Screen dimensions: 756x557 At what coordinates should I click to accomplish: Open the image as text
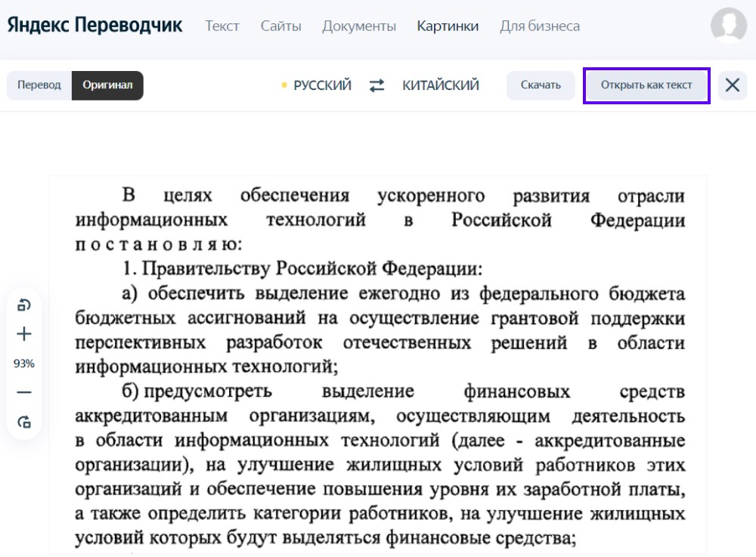646,85
